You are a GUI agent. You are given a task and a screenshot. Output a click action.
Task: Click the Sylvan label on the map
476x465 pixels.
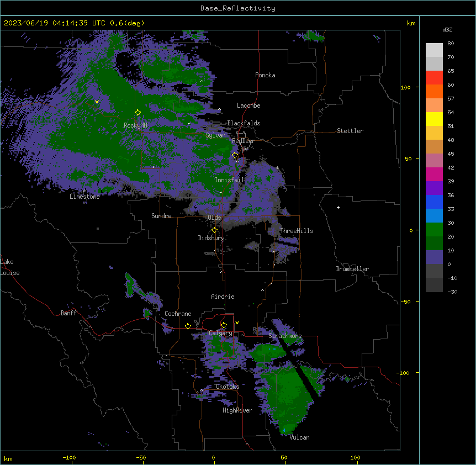215,135
